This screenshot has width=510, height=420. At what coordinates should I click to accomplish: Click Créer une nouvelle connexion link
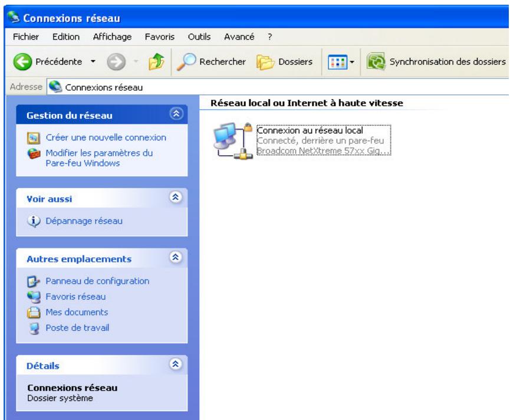pyautogui.click(x=106, y=137)
